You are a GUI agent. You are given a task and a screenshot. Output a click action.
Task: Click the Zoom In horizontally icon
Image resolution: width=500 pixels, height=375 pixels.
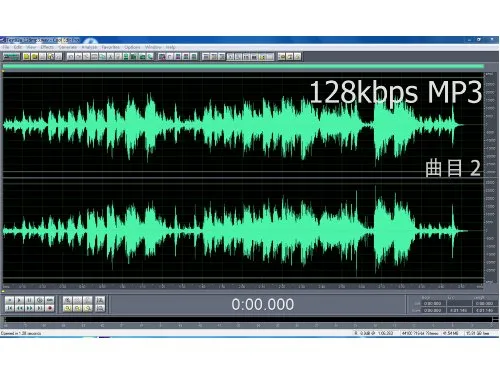pos(67,300)
